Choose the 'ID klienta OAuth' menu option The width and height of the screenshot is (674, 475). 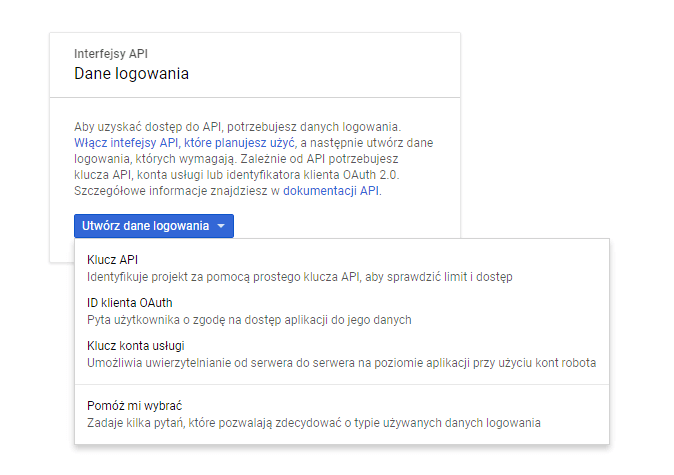[x=342, y=311]
